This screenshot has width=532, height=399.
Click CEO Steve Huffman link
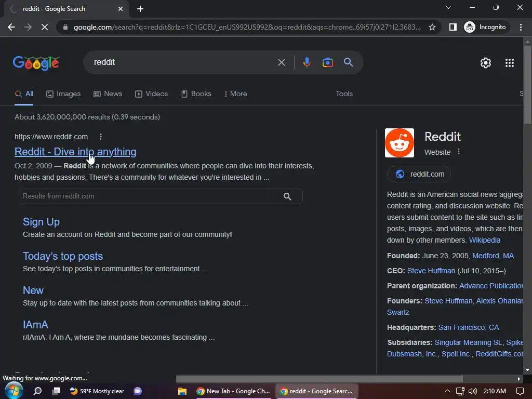point(431,271)
